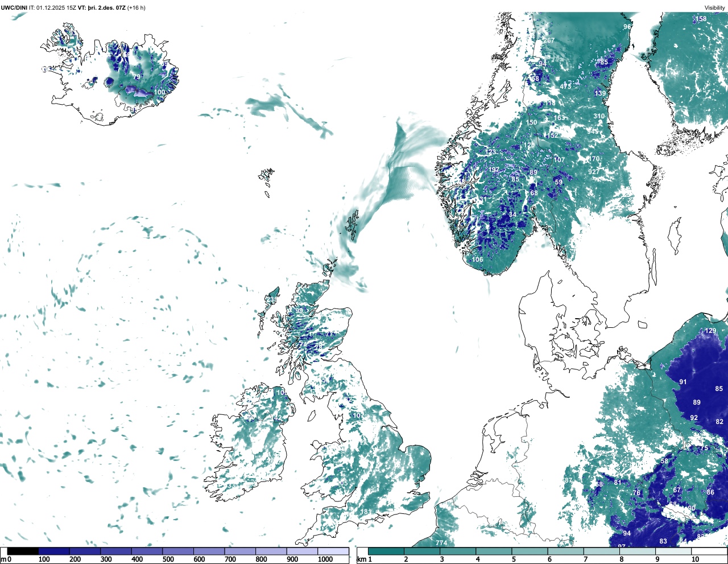Click the '10' tick on the km legend
The width and height of the screenshot is (728, 564).
point(695,559)
